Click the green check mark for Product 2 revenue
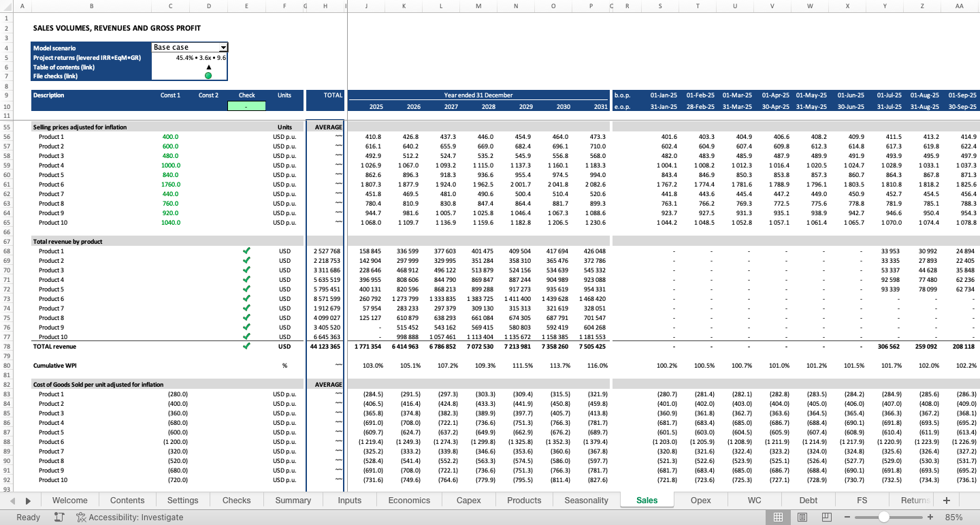 point(246,261)
